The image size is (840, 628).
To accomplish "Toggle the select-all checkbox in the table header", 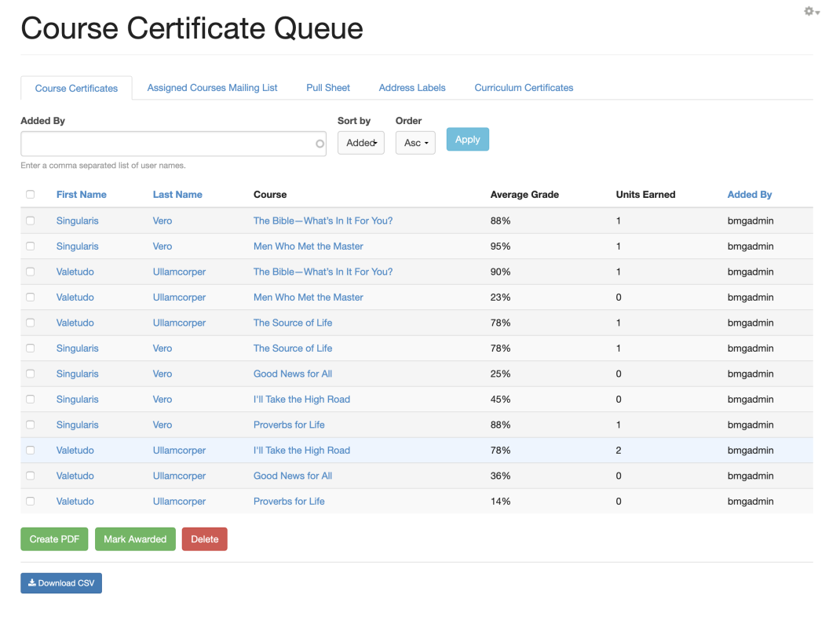I will [x=31, y=195].
